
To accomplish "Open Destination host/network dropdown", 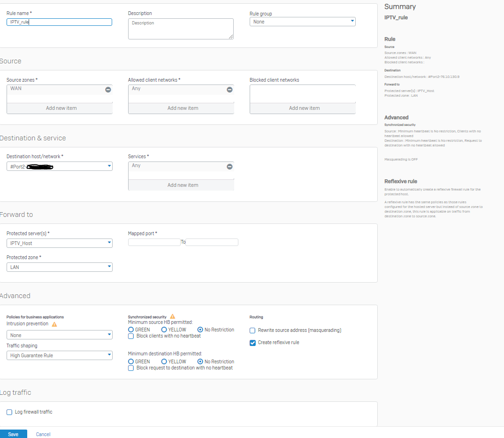I will (59, 166).
